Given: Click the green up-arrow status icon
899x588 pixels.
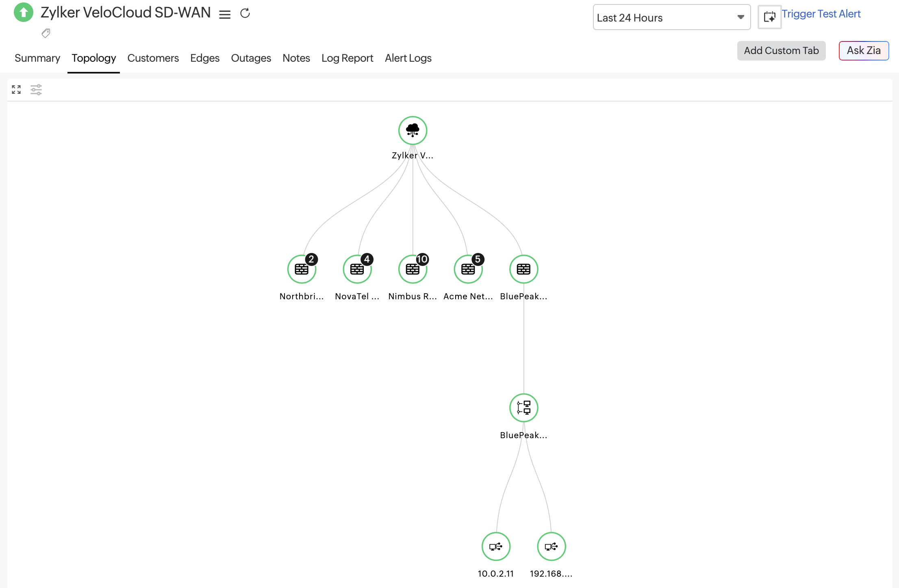Looking at the screenshot, I should (23, 12).
